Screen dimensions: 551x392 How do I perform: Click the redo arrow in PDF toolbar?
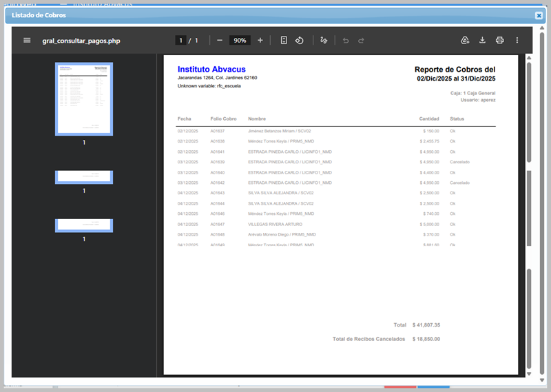[362, 41]
